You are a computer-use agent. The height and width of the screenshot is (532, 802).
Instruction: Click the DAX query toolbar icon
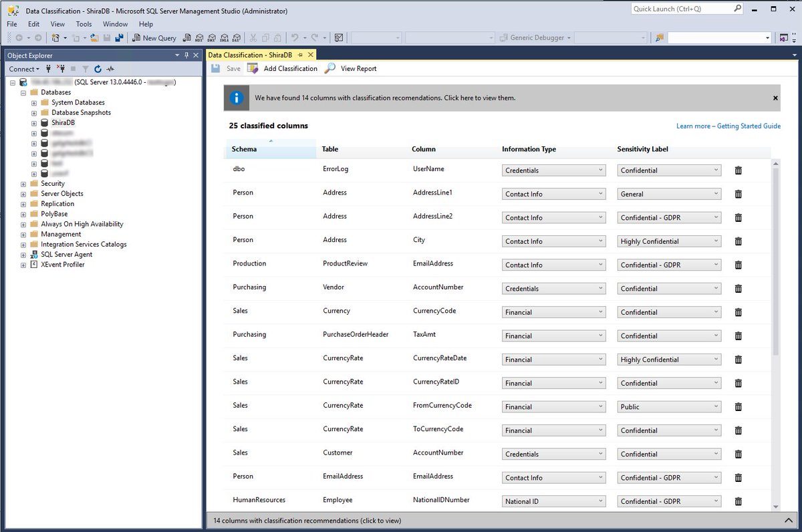236,38
